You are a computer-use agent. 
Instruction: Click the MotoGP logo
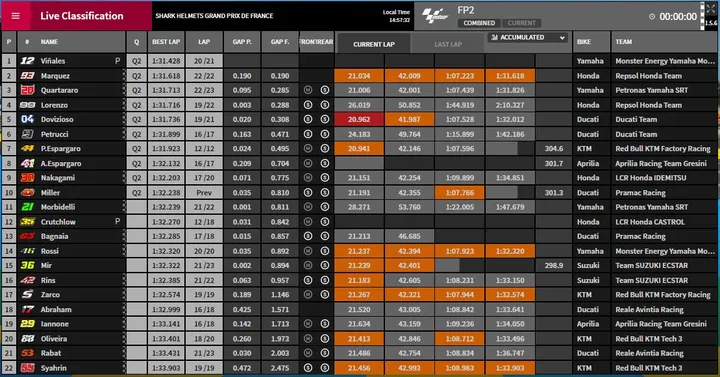(434, 16)
